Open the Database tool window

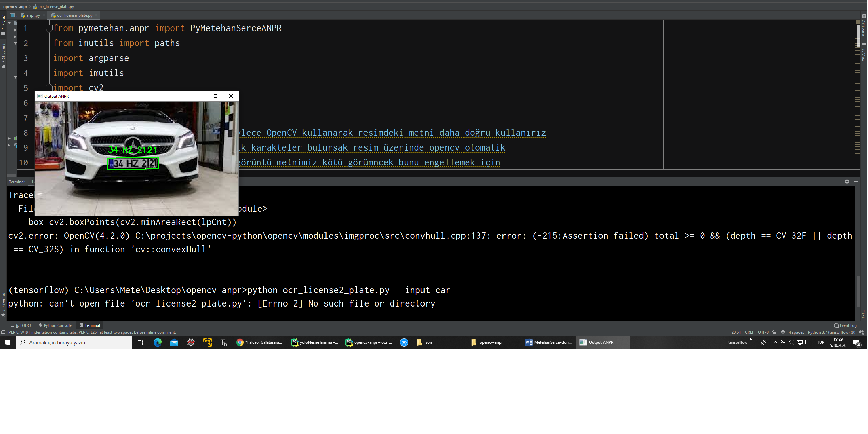click(x=864, y=25)
